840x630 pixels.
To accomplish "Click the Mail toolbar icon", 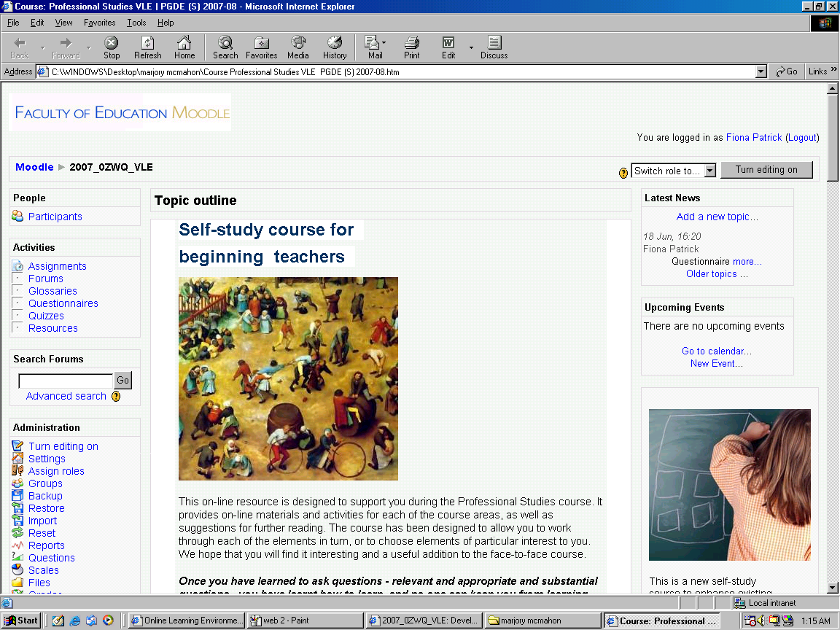I will 373,47.
